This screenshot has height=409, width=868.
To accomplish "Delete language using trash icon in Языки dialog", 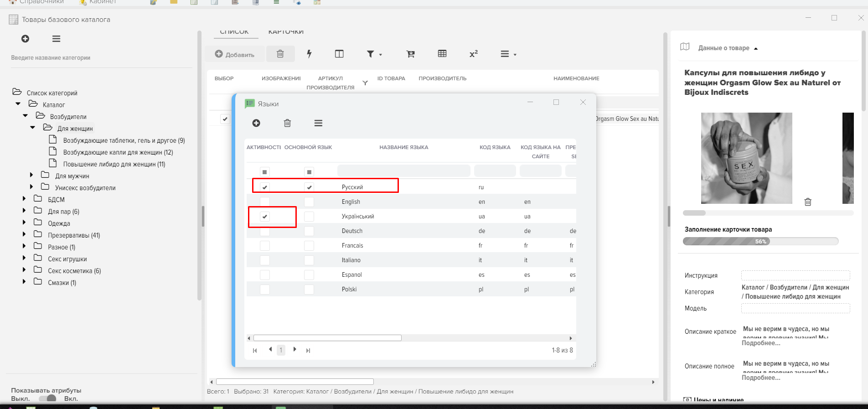I will point(287,123).
